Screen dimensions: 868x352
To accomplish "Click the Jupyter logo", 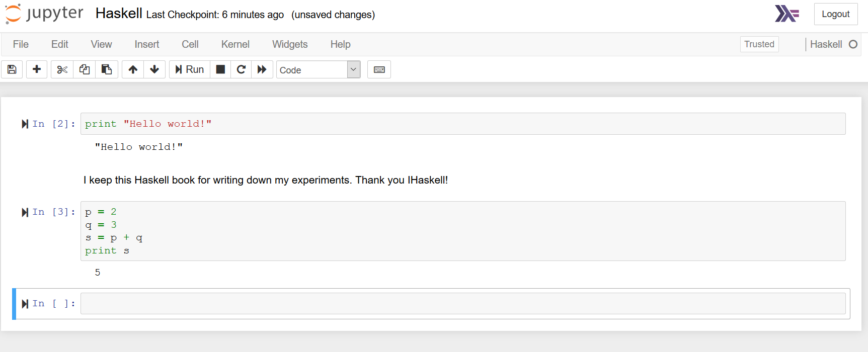I will tap(44, 14).
